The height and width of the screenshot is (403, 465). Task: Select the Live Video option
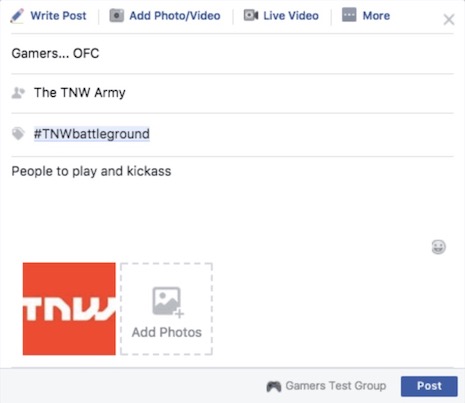[281, 16]
